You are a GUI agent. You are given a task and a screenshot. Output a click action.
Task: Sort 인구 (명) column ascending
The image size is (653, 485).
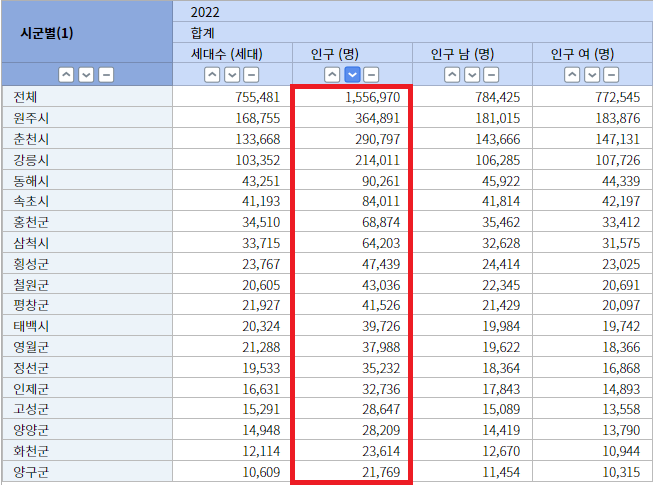(x=332, y=75)
